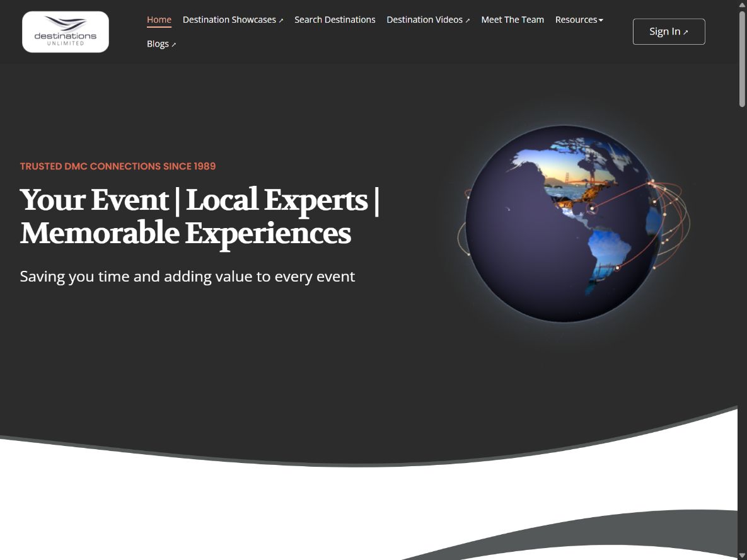Viewport: 747px width, 560px height.
Task: Expand the Resources dropdown menu
Action: [579, 20]
